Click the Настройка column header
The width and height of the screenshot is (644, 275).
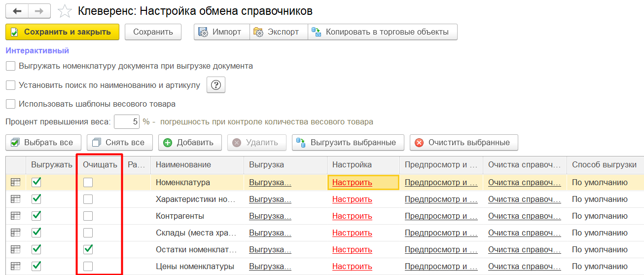coord(363,164)
